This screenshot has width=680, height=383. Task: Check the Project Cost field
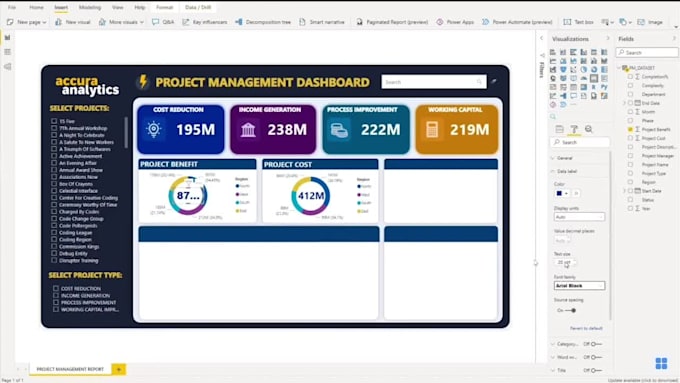click(x=630, y=138)
